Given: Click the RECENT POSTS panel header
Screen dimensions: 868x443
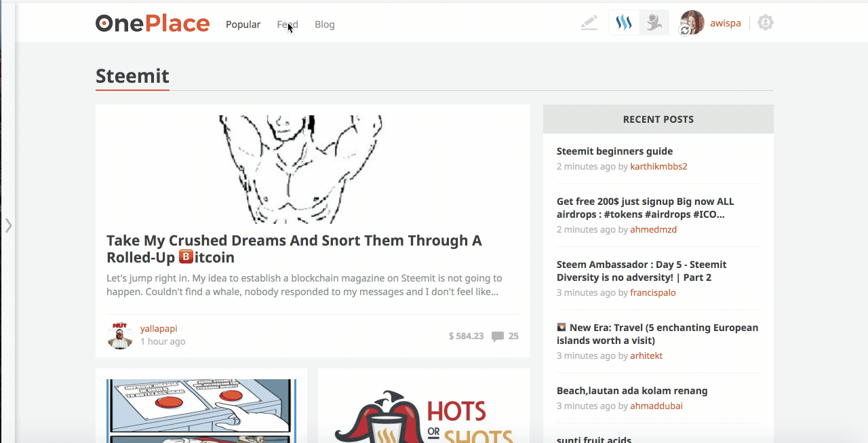Looking at the screenshot, I should tap(658, 119).
